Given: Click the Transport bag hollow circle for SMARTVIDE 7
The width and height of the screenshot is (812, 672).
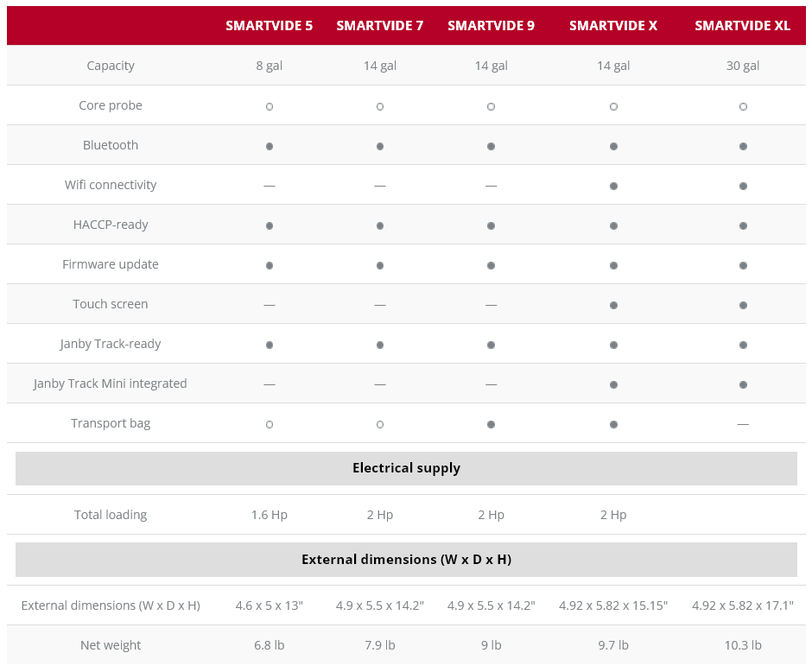Looking at the screenshot, I should (x=380, y=424).
